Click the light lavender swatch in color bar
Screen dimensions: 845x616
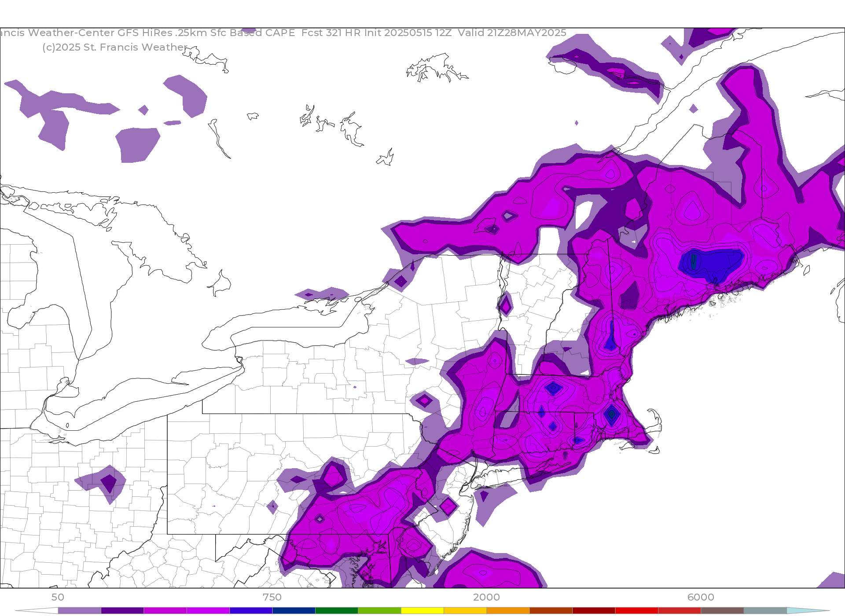tap(80, 611)
